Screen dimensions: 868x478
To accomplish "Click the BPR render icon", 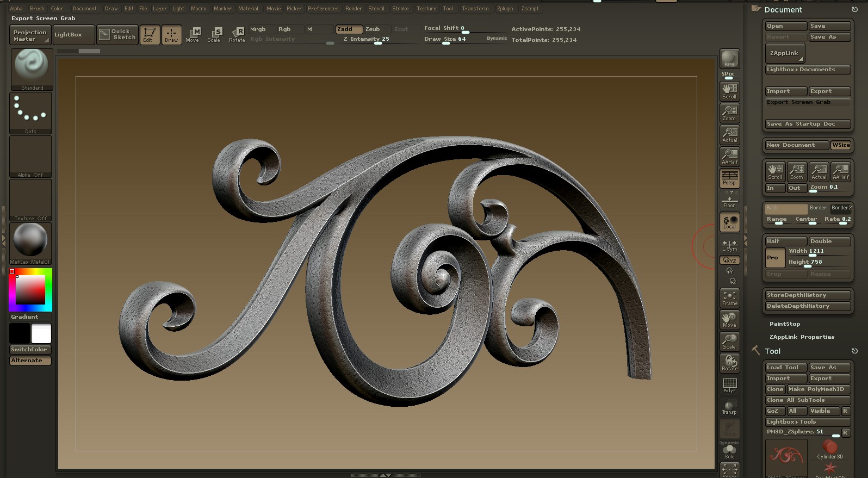I will [729, 59].
